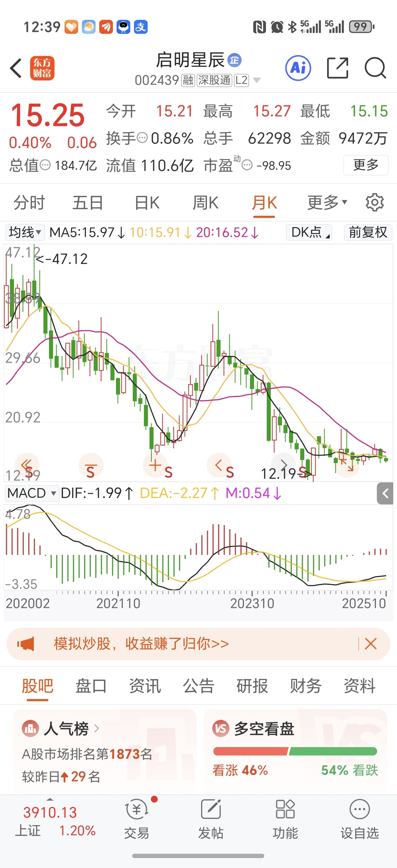The height and width of the screenshot is (868, 397).
Task: Close the 模拟炒股 banner
Action: pos(370,644)
